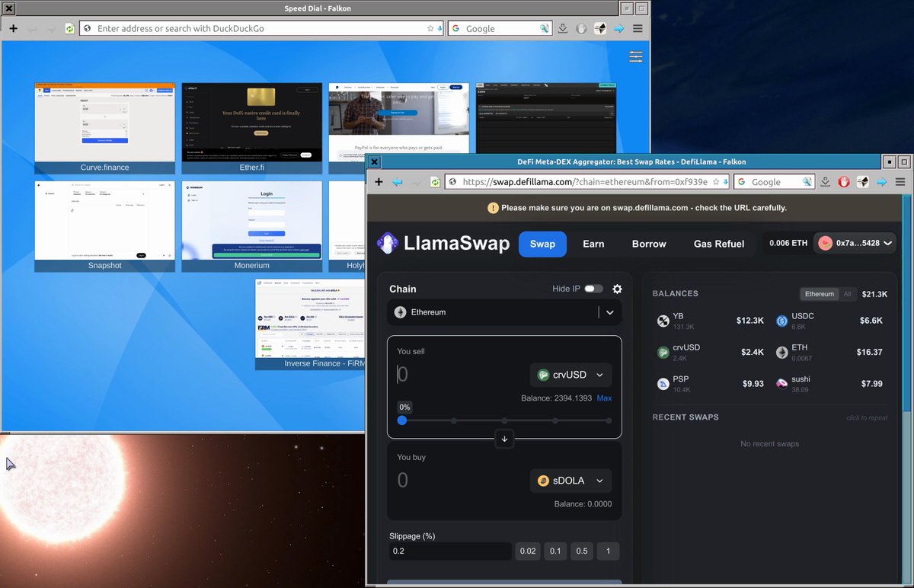Image resolution: width=914 pixels, height=588 pixels.
Task: Open Falkon main menu in Speed Dial window
Action: 638,28
